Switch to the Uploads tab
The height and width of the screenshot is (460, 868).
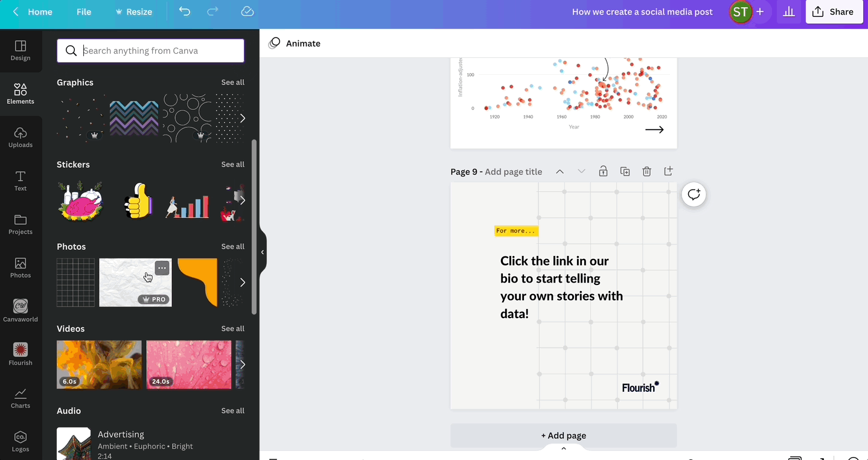point(21,137)
